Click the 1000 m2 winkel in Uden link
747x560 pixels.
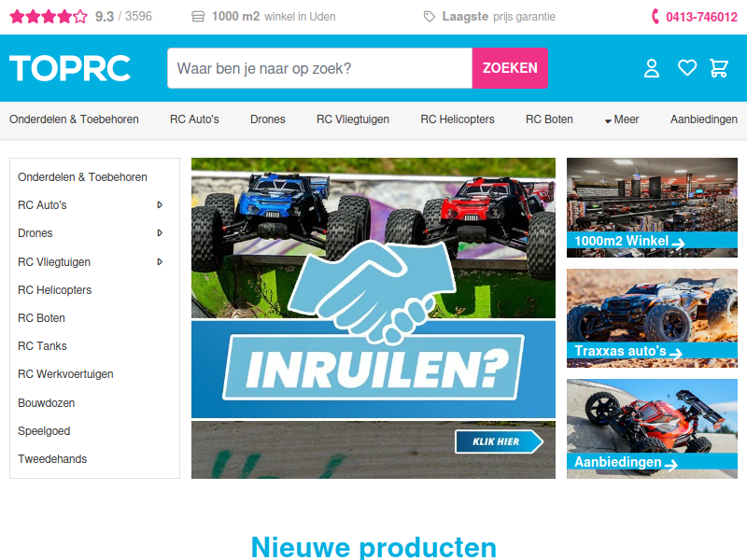274,17
